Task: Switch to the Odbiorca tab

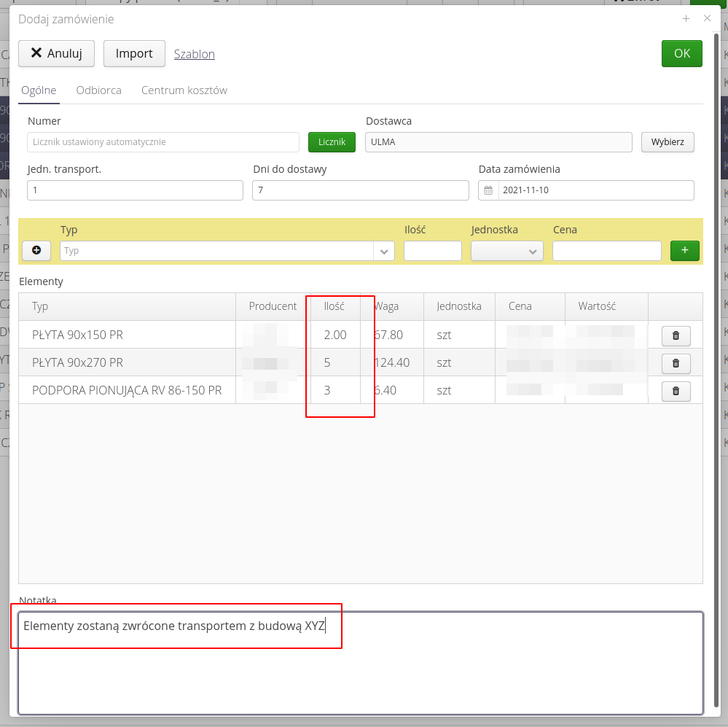Action: pyautogui.click(x=98, y=90)
